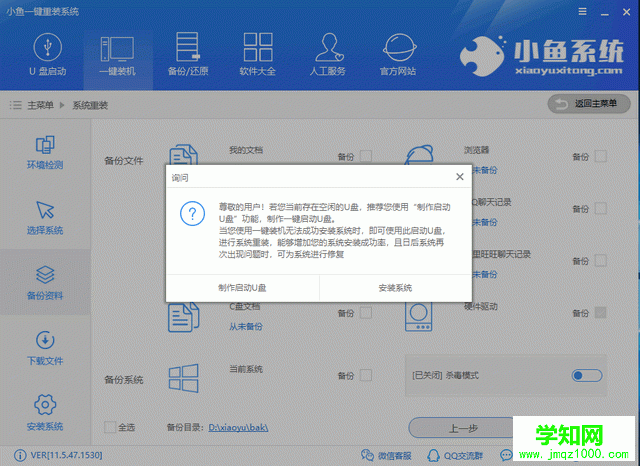Open 官方网站 planet icon
Viewport: 640px width, 466px height.
click(399, 48)
